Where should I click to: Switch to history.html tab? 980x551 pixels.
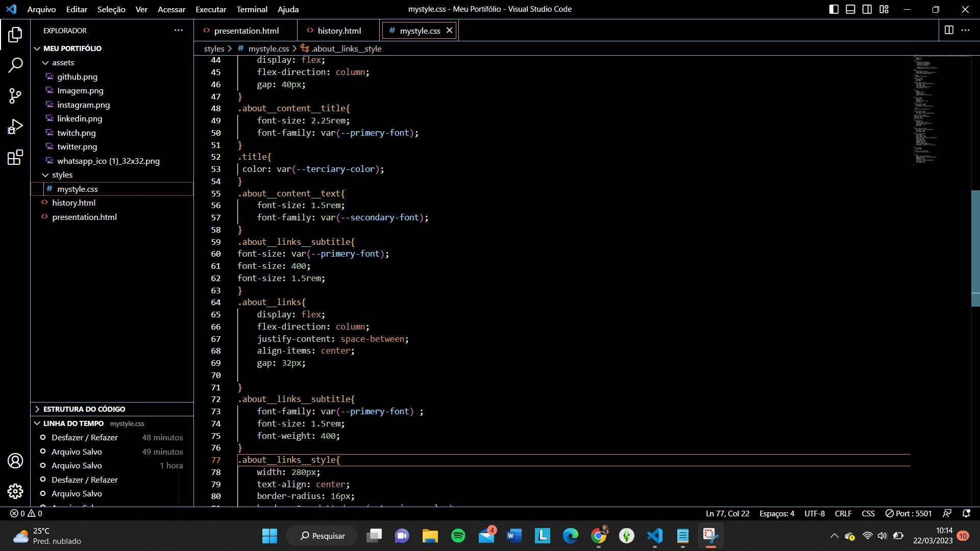coord(338,31)
